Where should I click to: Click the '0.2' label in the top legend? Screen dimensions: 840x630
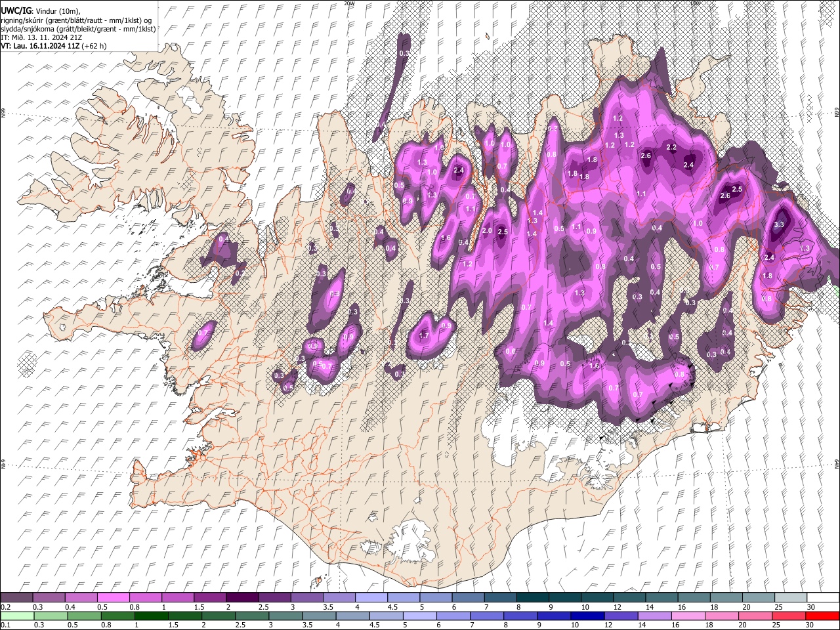(5, 607)
